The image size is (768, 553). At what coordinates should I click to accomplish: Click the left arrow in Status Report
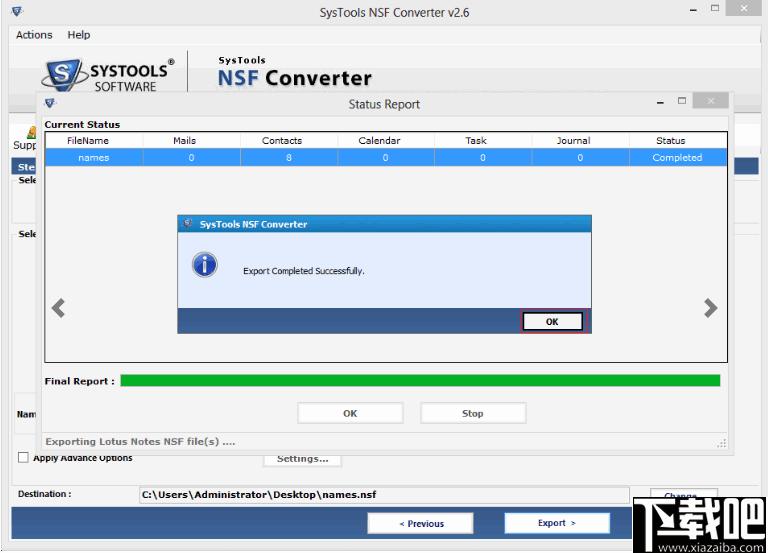(58, 308)
